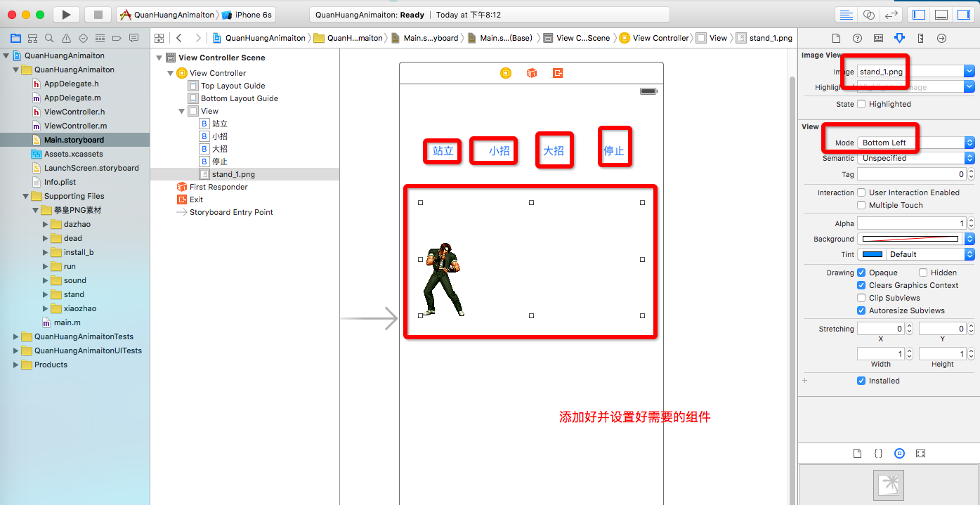Check the Clip Subviews option
Screen dimensions: 980x505
(861, 298)
